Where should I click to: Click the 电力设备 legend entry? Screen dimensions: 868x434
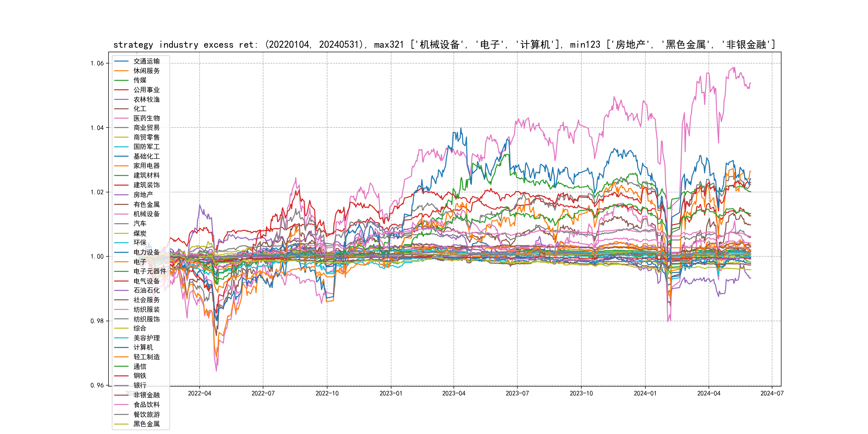(146, 252)
